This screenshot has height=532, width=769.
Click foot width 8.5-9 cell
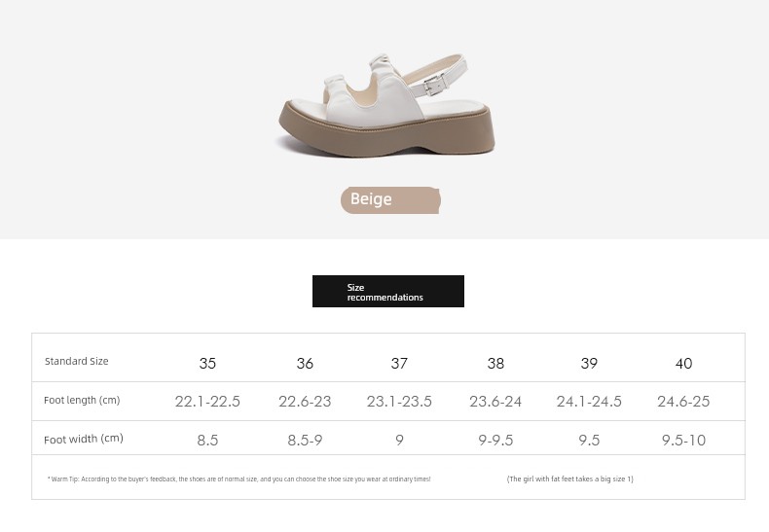(305, 440)
